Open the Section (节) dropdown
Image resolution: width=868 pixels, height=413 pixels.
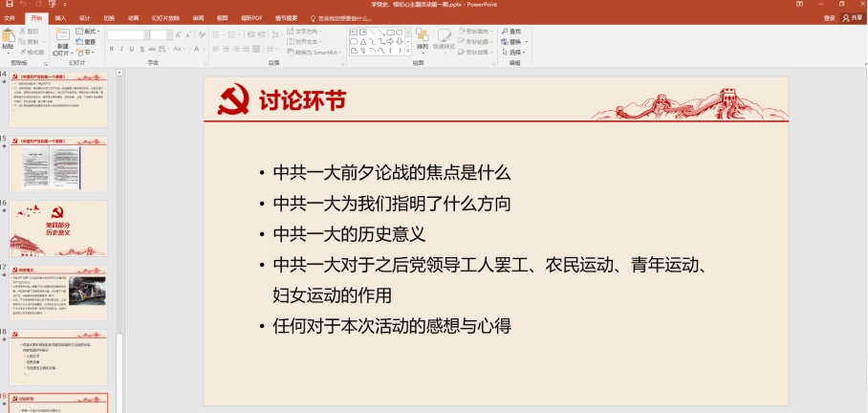85,53
